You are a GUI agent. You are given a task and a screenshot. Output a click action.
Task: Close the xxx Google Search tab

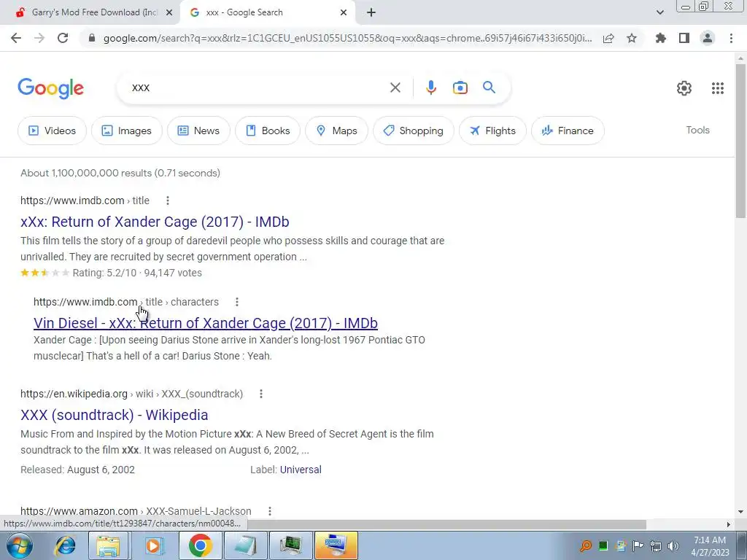pyautogui.click(x=344, y=12)
